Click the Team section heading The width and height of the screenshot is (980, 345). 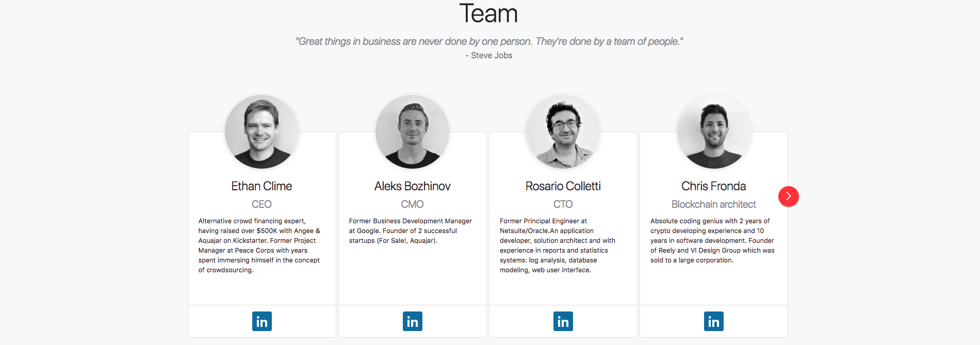pyautogui.click(x=488, y=14)
